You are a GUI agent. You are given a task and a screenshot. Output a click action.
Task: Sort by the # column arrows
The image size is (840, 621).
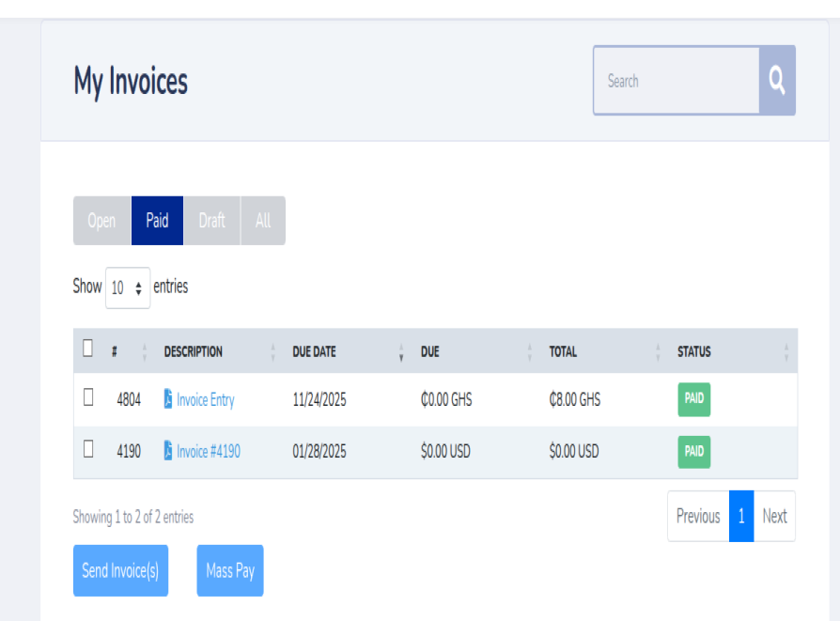(x=144, y=352)
